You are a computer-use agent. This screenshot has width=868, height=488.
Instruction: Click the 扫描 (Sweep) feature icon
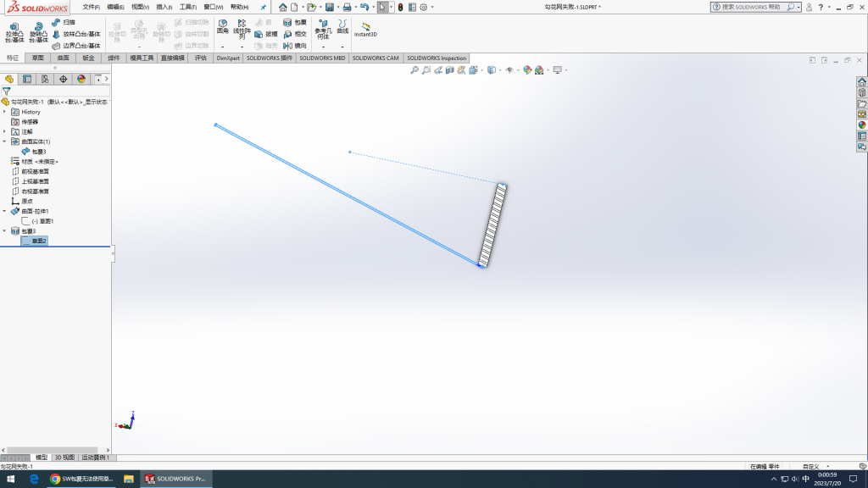point(64,22)
